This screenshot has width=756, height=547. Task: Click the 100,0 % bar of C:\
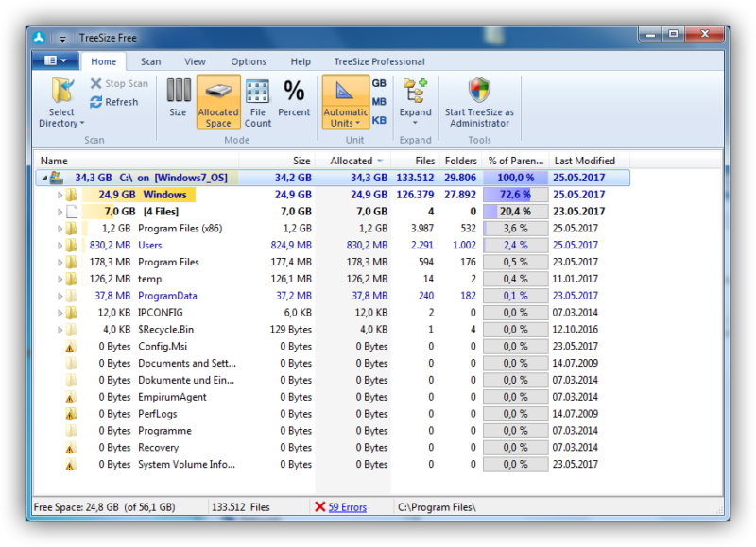click(516, 178)
